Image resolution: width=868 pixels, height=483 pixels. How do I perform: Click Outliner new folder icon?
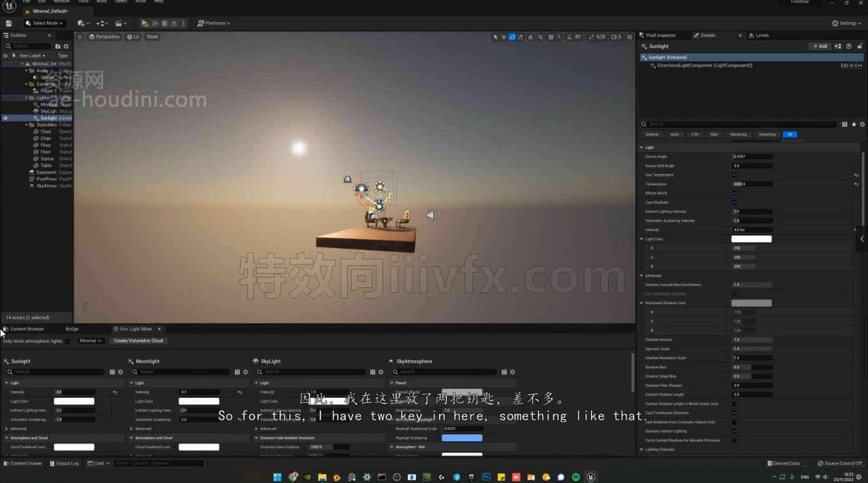tap(57, 46)
